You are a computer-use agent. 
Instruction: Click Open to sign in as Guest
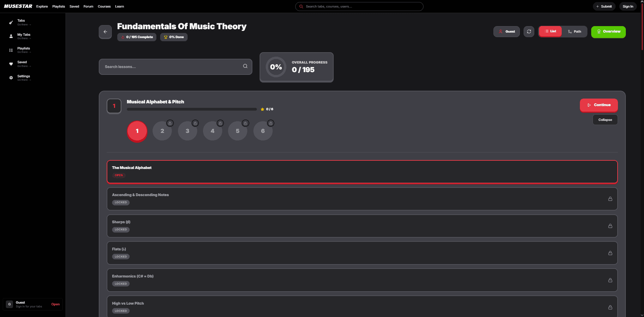click(55, 304)
